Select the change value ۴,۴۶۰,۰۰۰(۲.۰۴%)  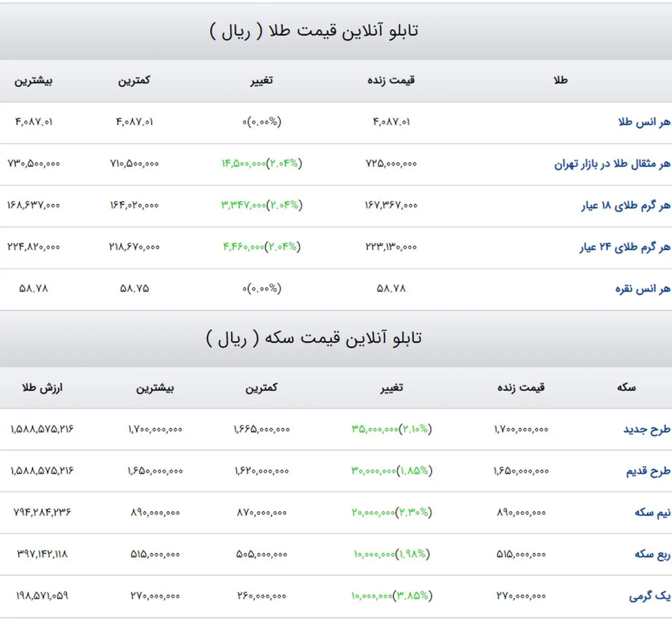[x=262, y=246]
